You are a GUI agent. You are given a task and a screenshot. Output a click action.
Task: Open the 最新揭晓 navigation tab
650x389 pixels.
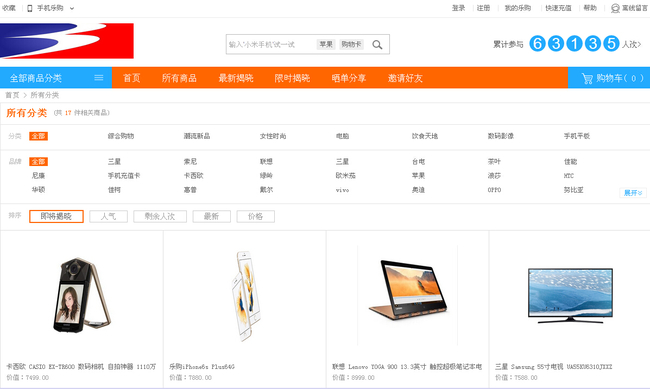click(x=236, y=78)
